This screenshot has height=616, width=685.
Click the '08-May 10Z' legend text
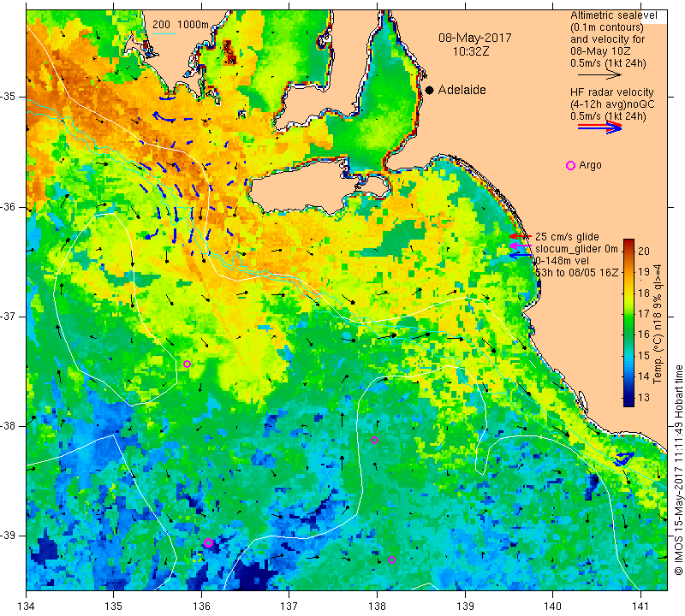(x=599, y=51)
